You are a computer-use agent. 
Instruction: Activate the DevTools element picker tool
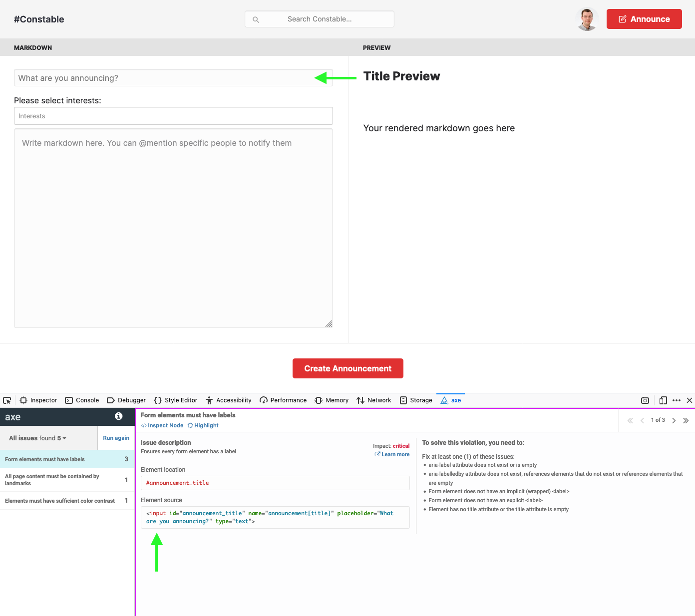pyautogui.click(x=7, y=400)
